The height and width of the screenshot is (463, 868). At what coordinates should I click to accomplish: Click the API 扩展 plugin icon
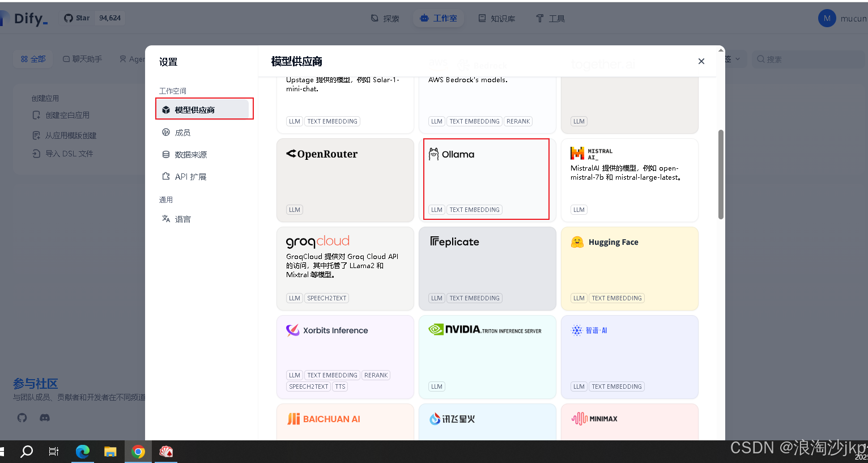coord(166,176)
